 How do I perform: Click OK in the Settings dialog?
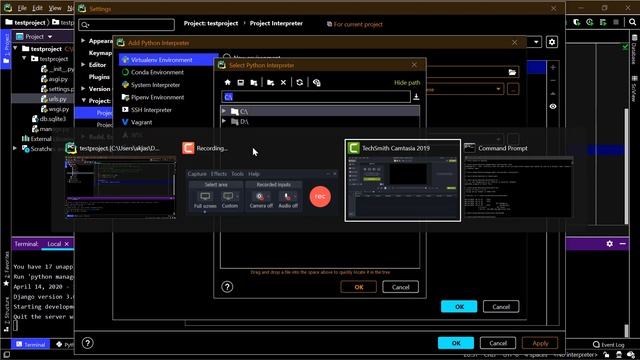point(456,343)
